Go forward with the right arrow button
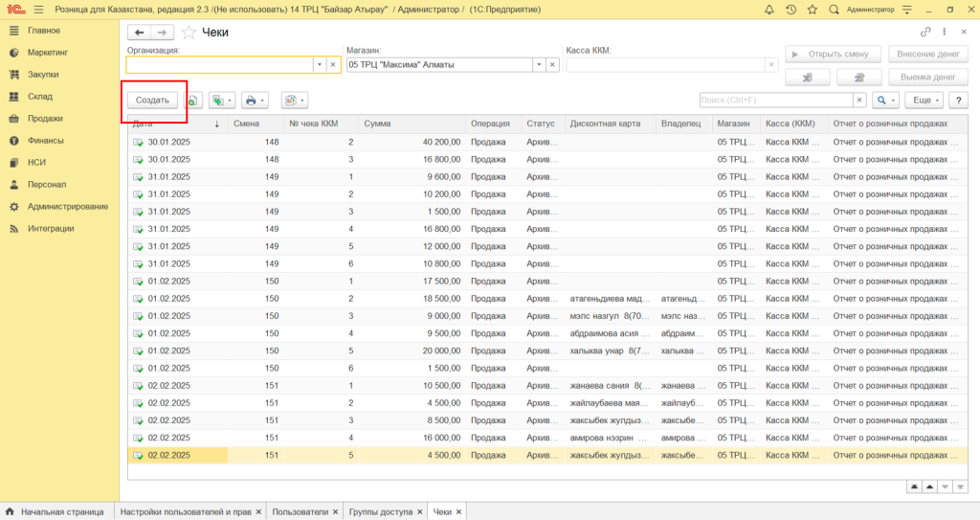The height and width of the screenshot is (520, 980). tap(162, 33)
